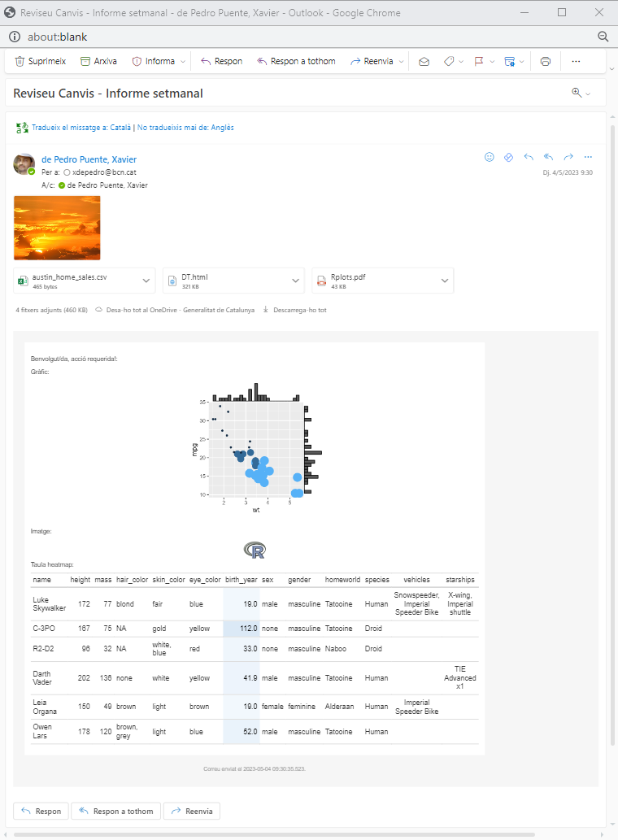Mark message read/unread with envelope icon

(424, 61)
